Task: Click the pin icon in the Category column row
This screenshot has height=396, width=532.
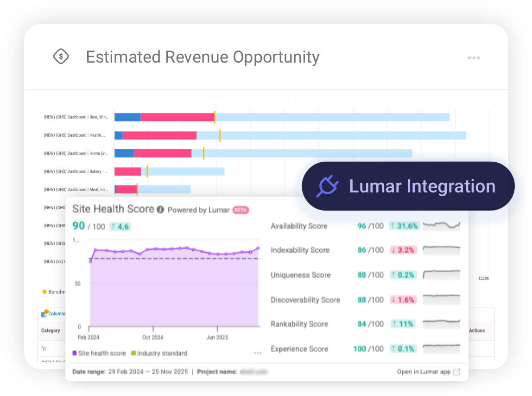Action: coord(44,348)
